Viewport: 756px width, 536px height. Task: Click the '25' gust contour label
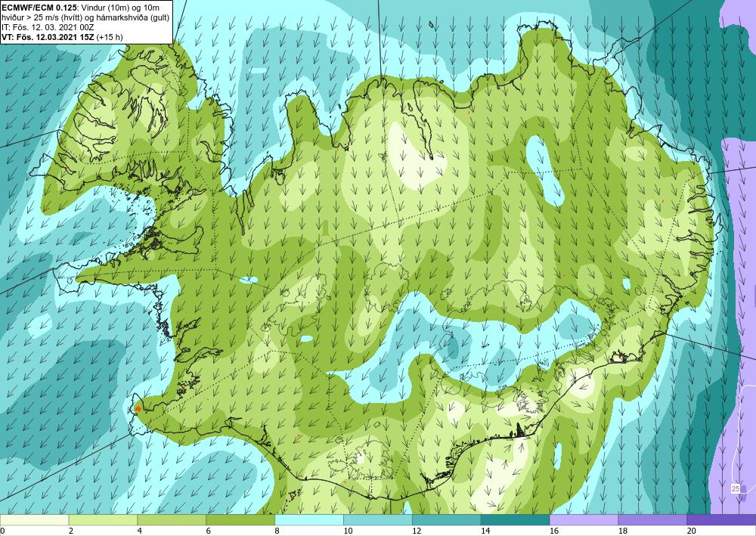736,489
